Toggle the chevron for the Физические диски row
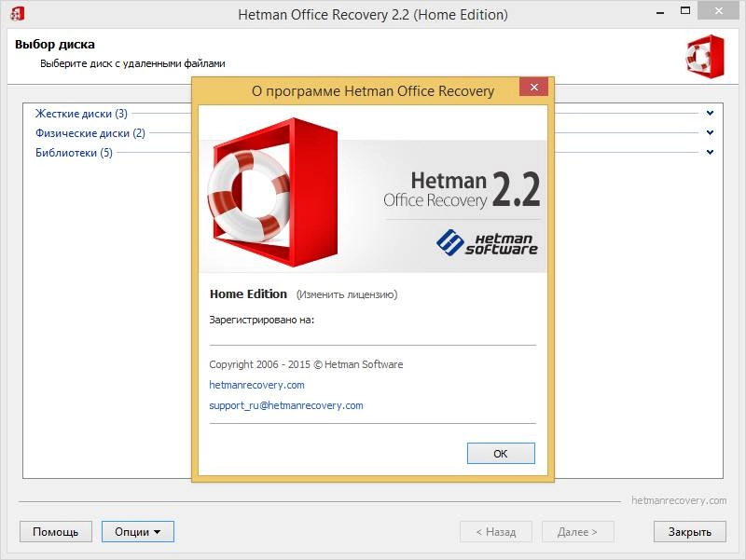 click(710, 132)
